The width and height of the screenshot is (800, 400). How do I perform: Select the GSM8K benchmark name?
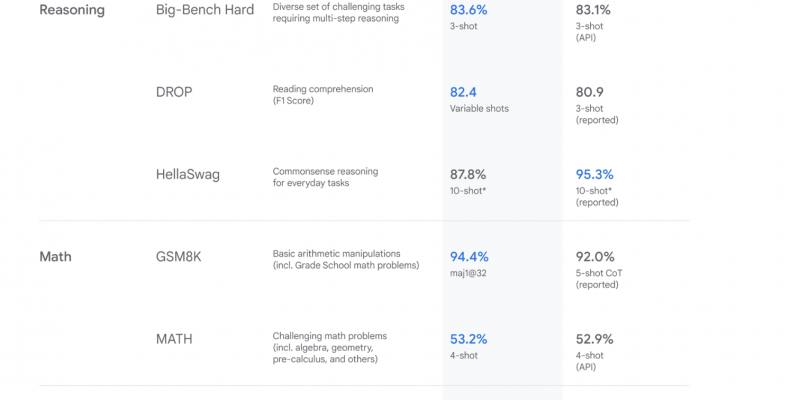(179, 257)
